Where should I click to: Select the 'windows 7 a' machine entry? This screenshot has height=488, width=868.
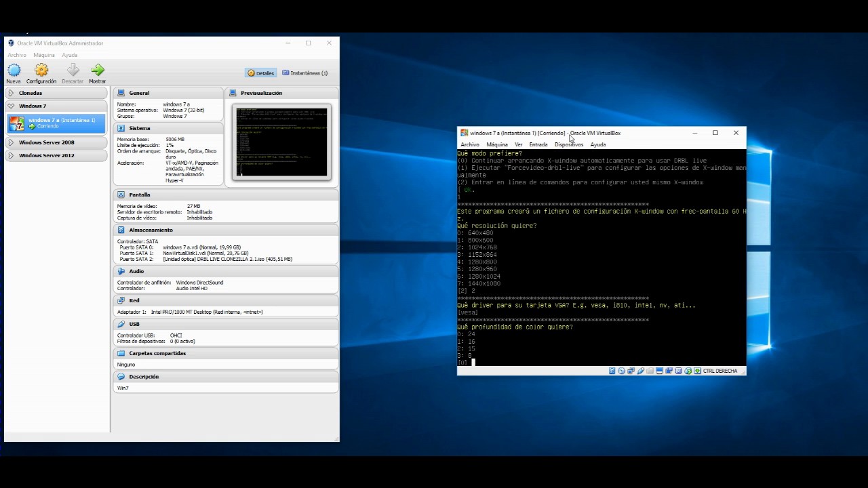click(x=56, y=123)
